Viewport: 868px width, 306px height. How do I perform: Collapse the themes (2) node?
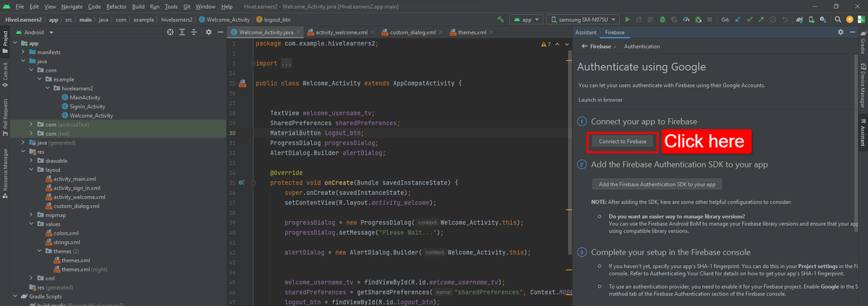pos(40,251)
